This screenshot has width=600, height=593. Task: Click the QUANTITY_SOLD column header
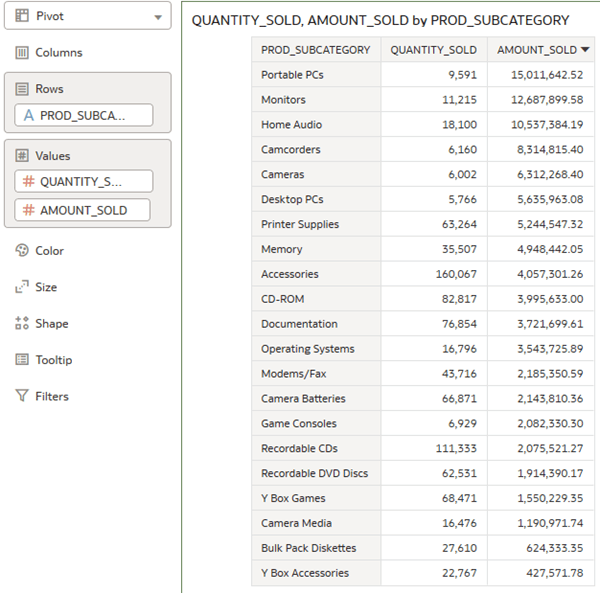434,50
